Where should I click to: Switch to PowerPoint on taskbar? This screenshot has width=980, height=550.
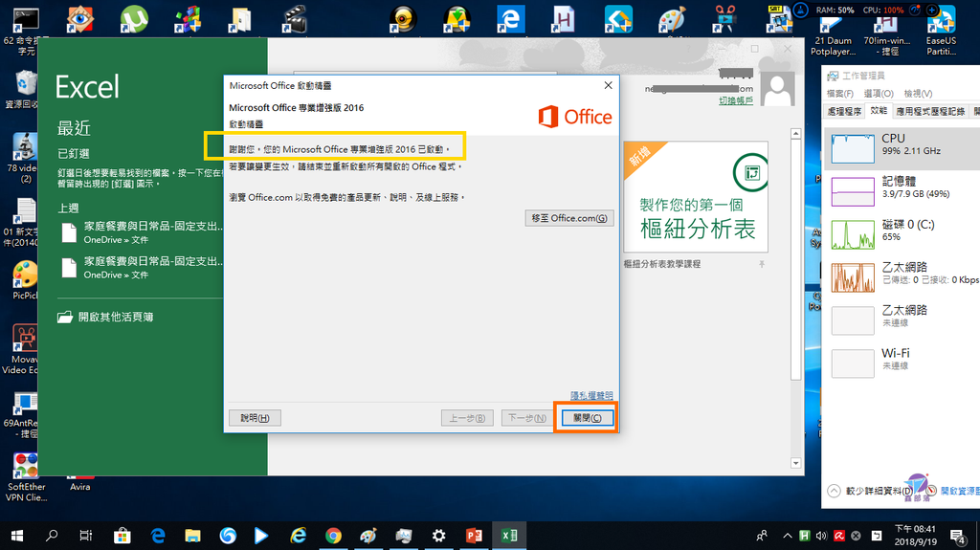coord(474,536)
